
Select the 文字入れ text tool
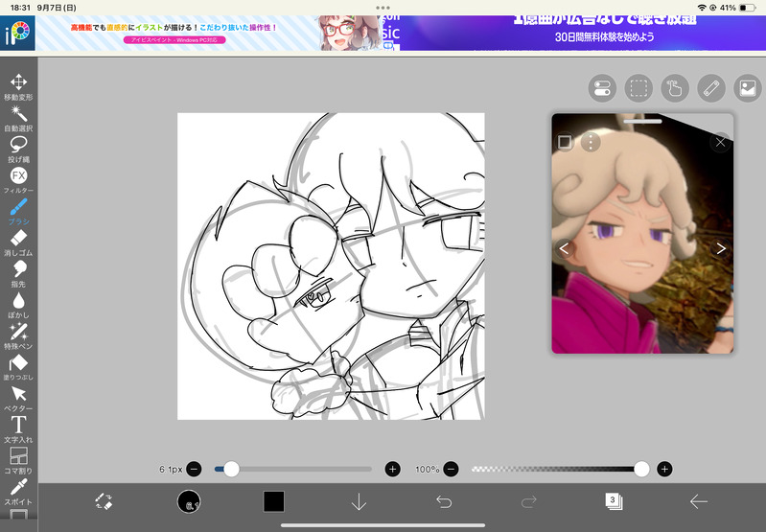tap(18, 429)
